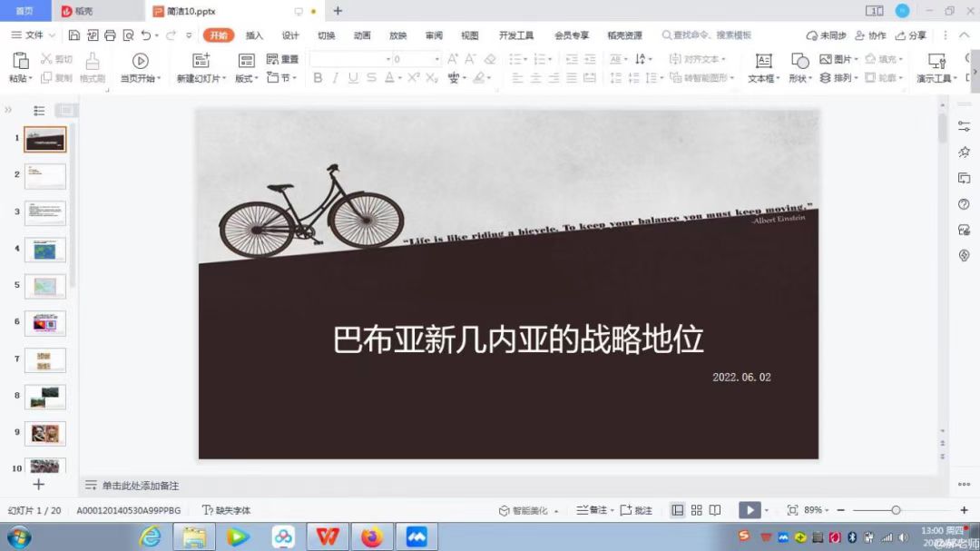Click the 当页开始 play-from-current-slide icon
The height and width of the screenshot is (551, 980).
pos(140,60)
